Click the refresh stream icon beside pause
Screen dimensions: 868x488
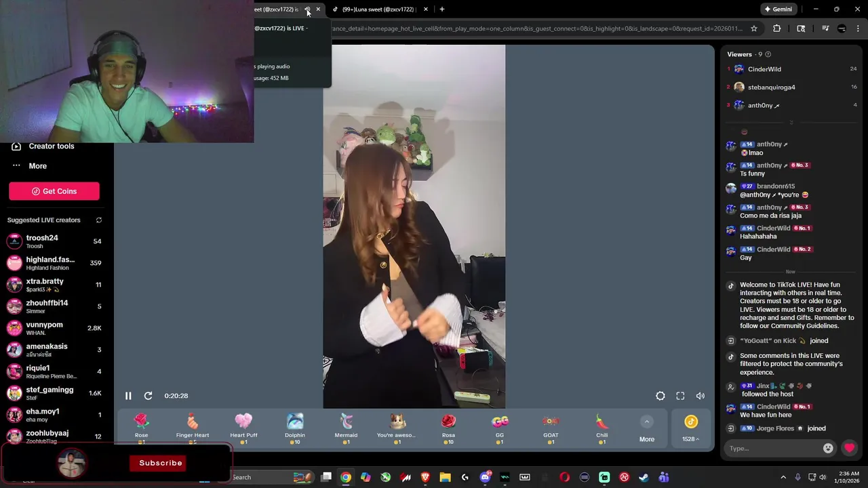(x=148, y=396)
